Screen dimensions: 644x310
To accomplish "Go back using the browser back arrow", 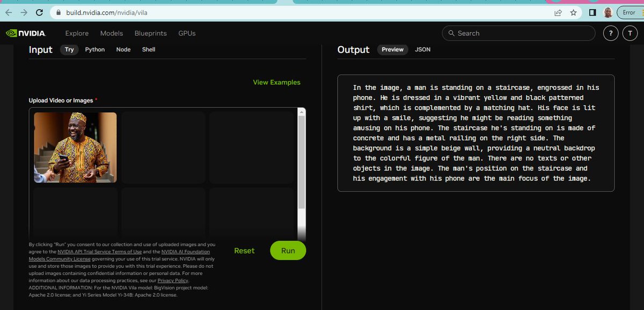I will pyautogui.click(x=9, y=12).
